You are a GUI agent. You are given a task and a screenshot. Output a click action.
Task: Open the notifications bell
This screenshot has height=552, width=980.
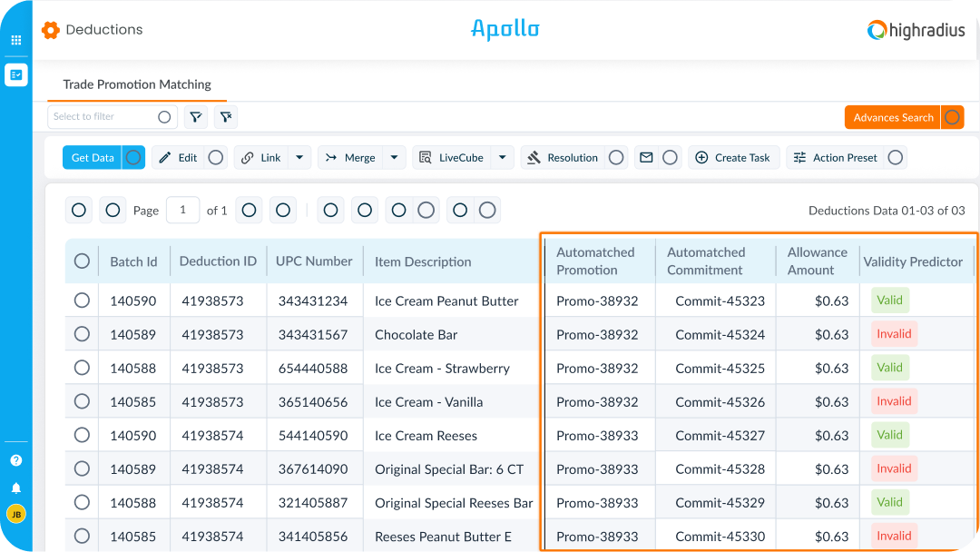pyautogui.click(x=15, y=488)
